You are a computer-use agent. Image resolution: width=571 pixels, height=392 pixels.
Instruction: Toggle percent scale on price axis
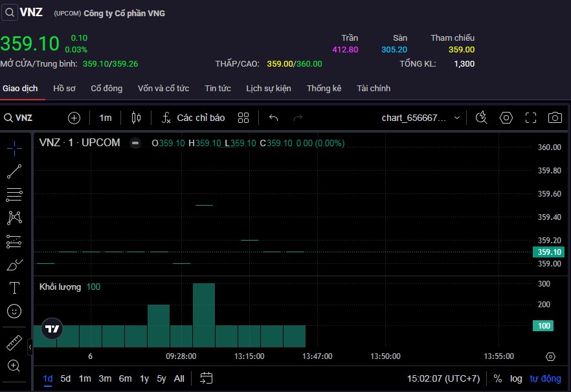point(498,378)
